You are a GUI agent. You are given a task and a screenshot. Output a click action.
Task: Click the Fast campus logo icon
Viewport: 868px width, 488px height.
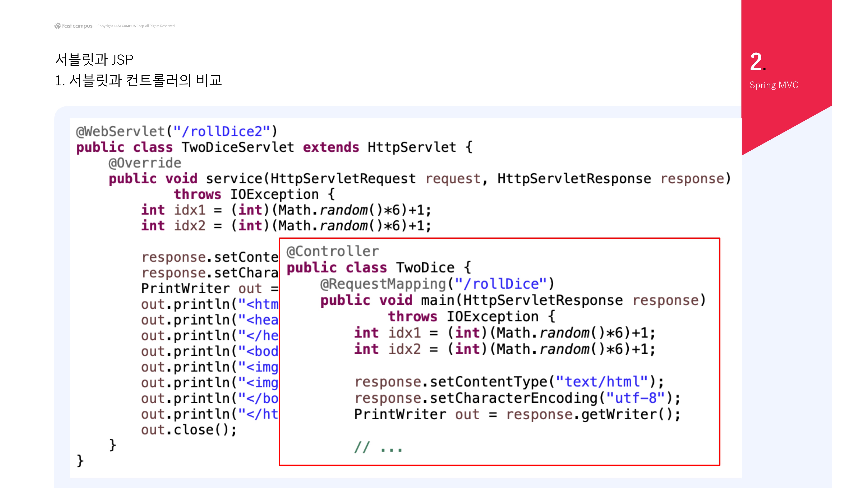pyautogui.click(x=58, y=26)
